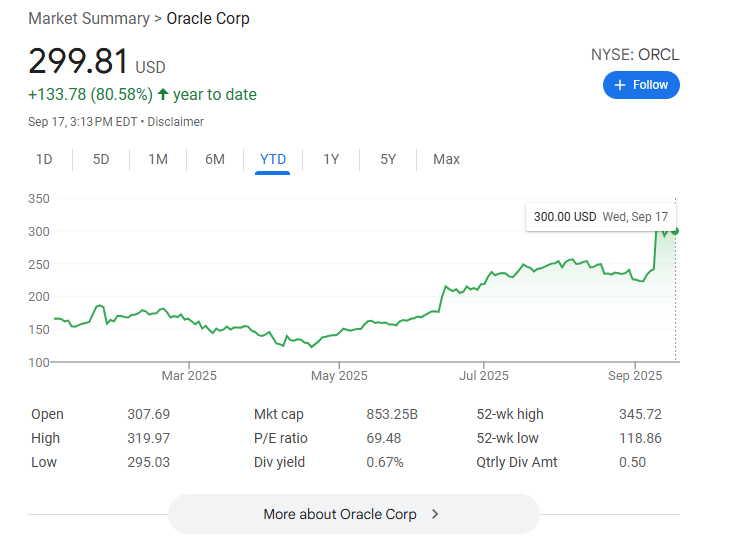The image size is (735, 557).
Task: Click the 300.00 USD chart tooltip
Action: point(600,217)
